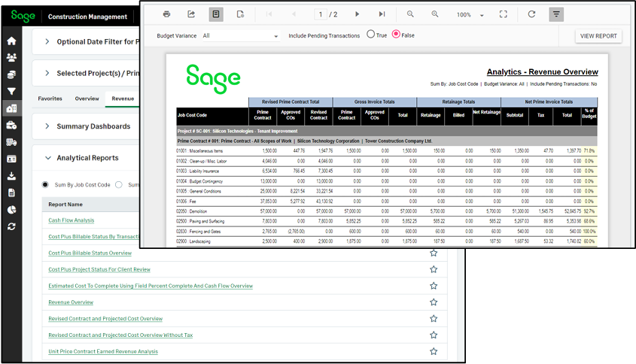Set Include Pending Transactions to True
636x364 pixels.
click(x=371, y=35)
